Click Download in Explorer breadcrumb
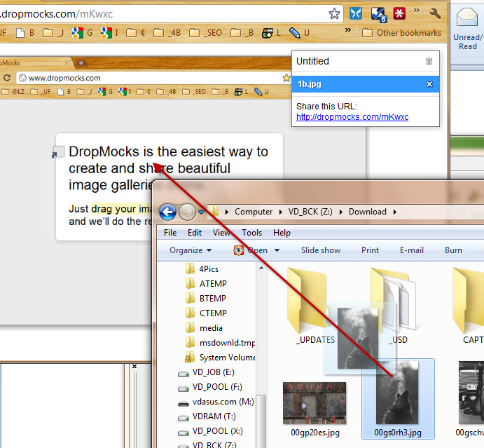Image resolution: width=484 pixels, height=448 pixels. [367, 212]
